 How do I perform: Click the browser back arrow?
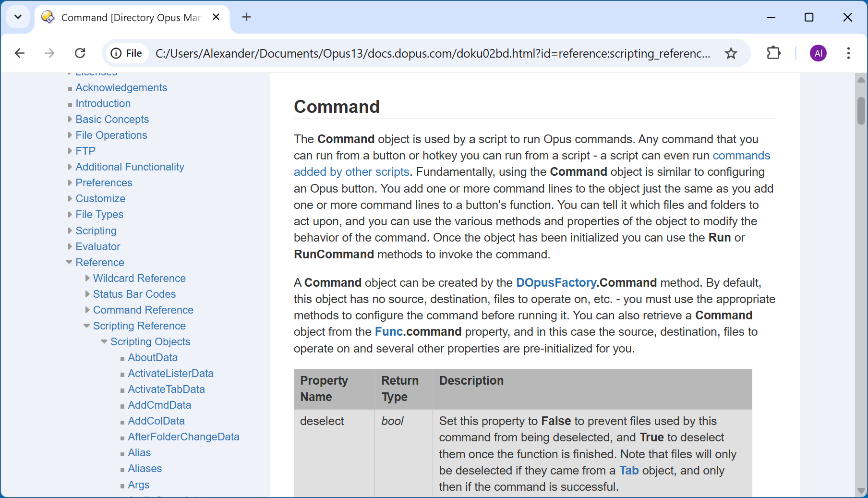click(20, 53)
